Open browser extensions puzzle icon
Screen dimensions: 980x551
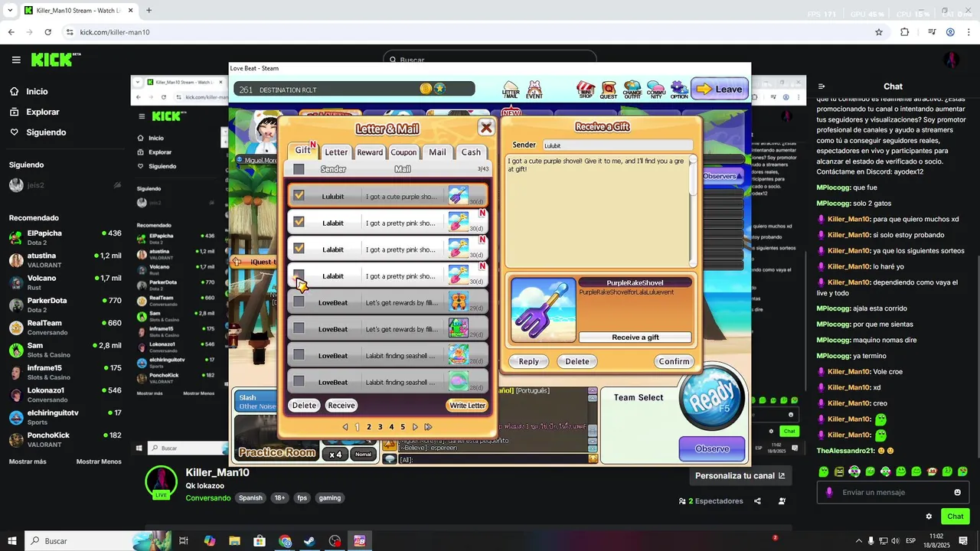coord(905,32)
